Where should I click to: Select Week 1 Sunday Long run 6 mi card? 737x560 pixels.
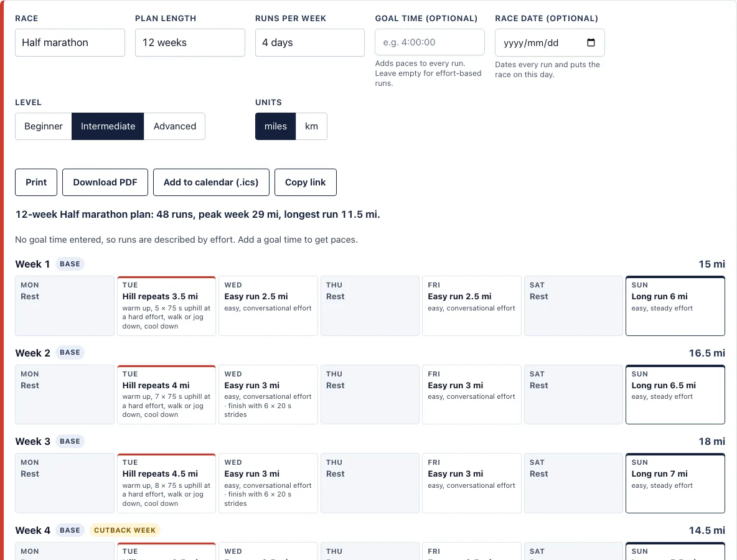coord(675,306)
